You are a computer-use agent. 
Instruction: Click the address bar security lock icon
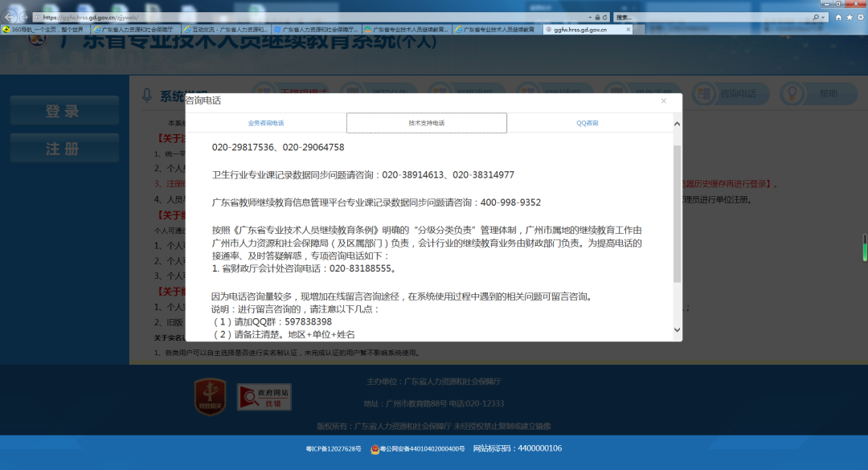pyautogui.click(x=597, y=17)
